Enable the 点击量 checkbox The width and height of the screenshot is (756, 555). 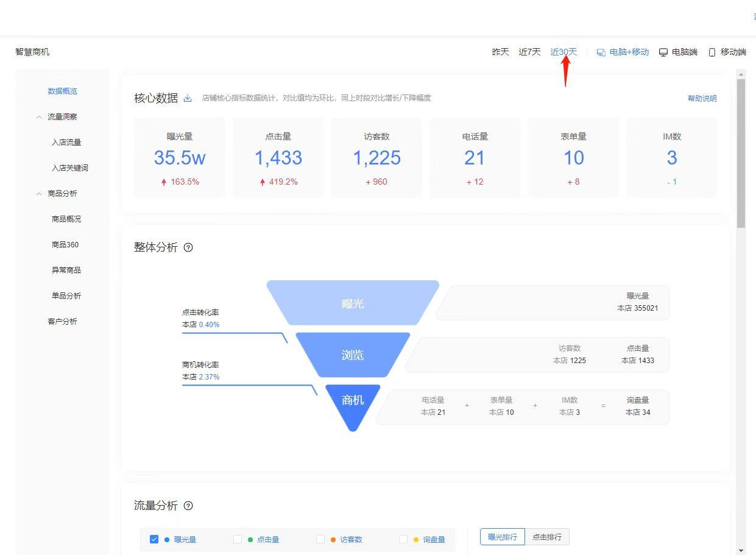[x=238, y=539]
